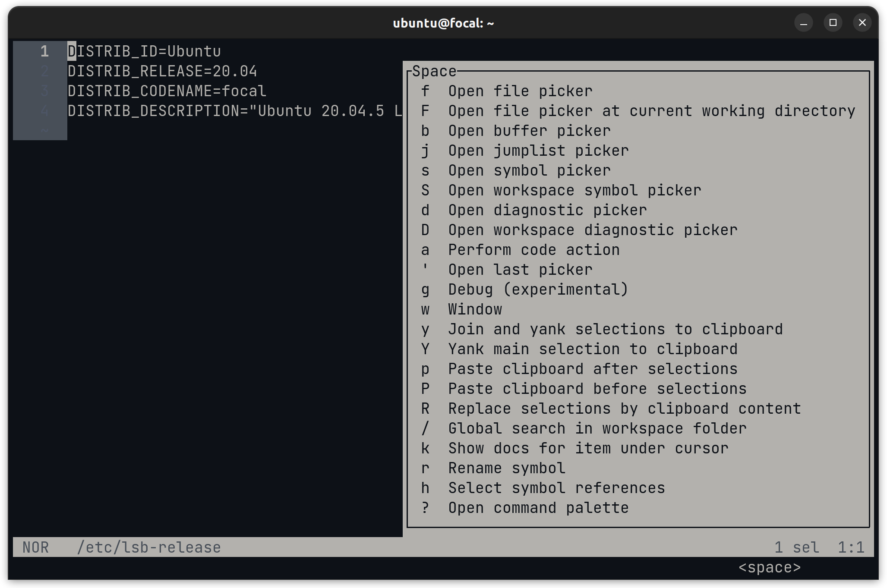Click the DISTRIB_CODENAME=focal text line

166,91
